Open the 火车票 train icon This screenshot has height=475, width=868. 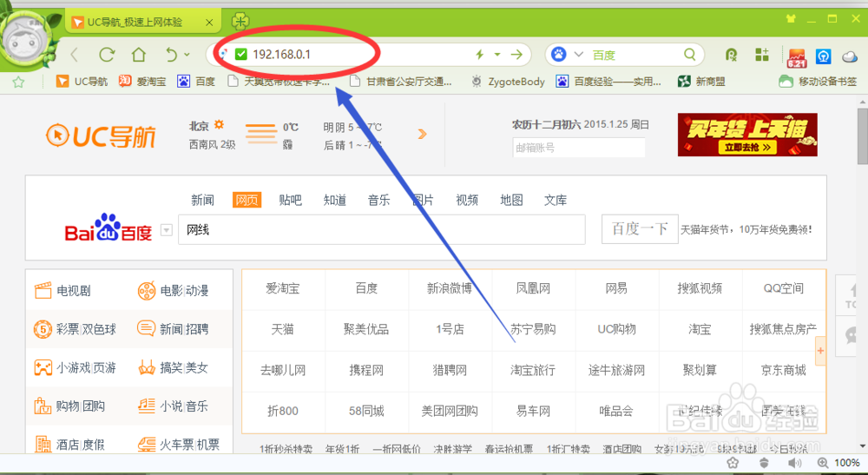tap(147, 444)
